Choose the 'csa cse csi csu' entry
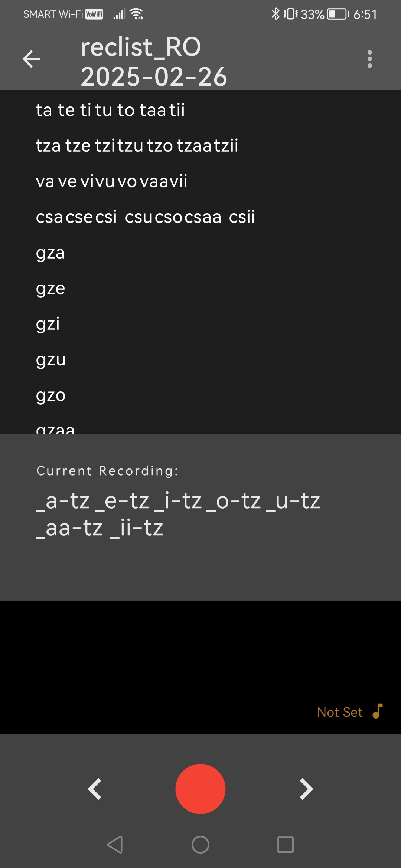This screenshot has width=401, height=868. pos(145,217)
